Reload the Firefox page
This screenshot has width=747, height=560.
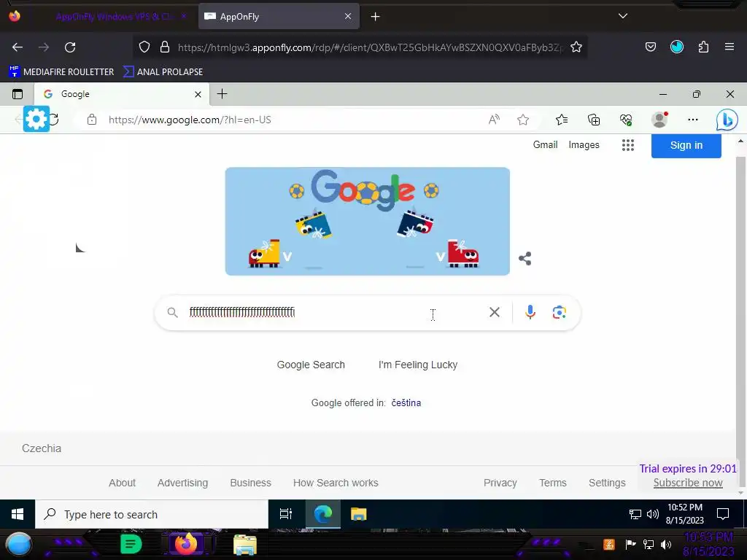click(x=70, y=47)
